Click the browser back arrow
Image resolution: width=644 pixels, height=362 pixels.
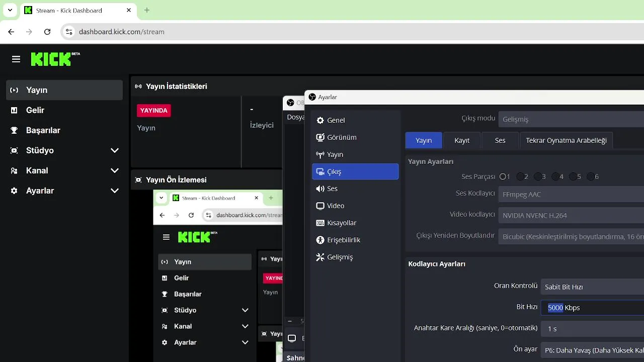click(11, 32)
